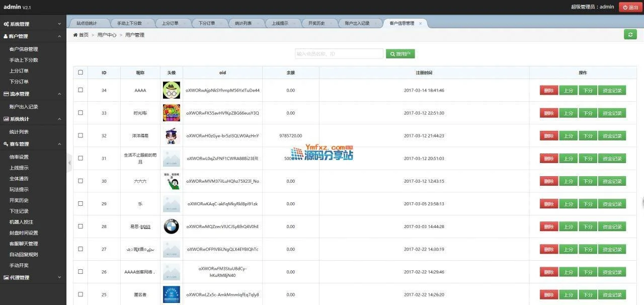The image size is (644, 305).
Task: Close the 客户信息管理 tab with its X
Action: [421, 24]
